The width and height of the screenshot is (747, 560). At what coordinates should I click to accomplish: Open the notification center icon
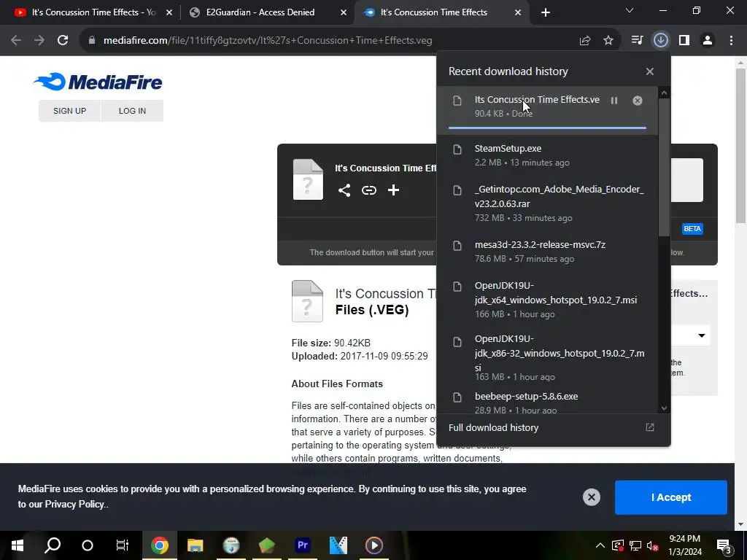coord(724,545)
